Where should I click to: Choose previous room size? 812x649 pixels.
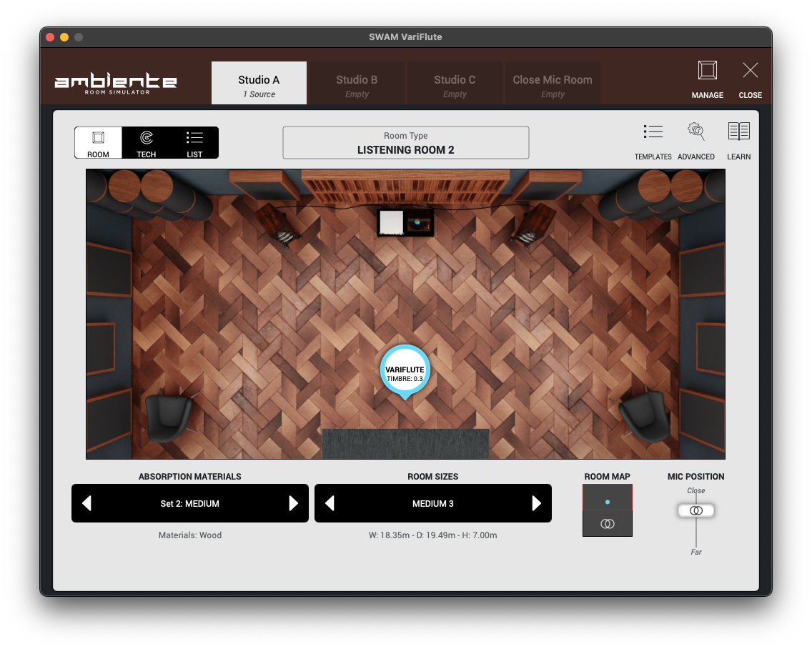point(330,504)
